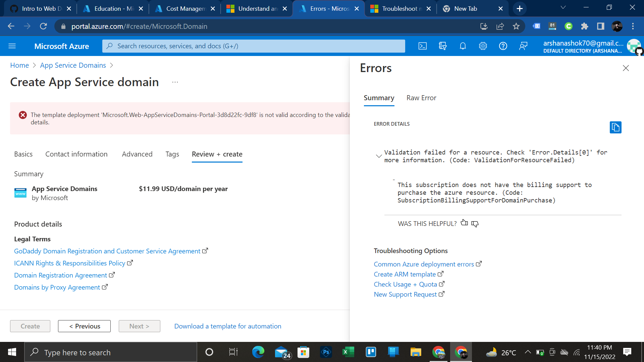644x362 pixels.
Task: Switch to the Contact information tab
Action: coord(76,154)
